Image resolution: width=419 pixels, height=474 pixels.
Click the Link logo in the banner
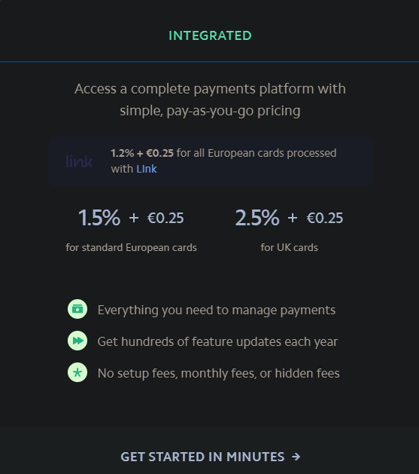pos(79,161)
